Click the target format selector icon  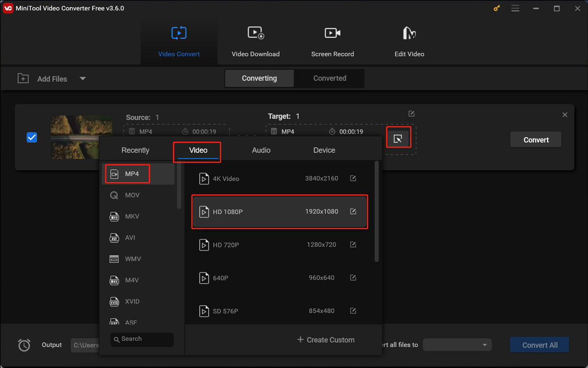398,138
